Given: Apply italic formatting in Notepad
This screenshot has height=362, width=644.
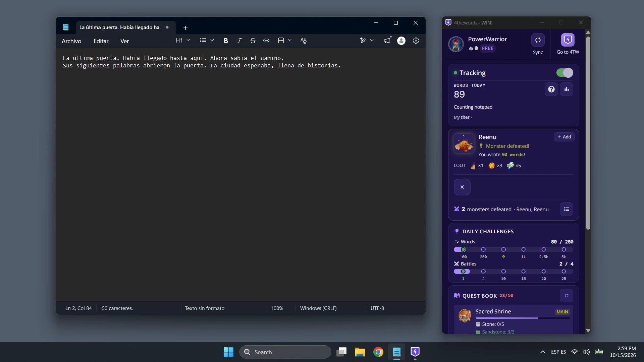Looking at the screenshot, I should tap(239, 41).
